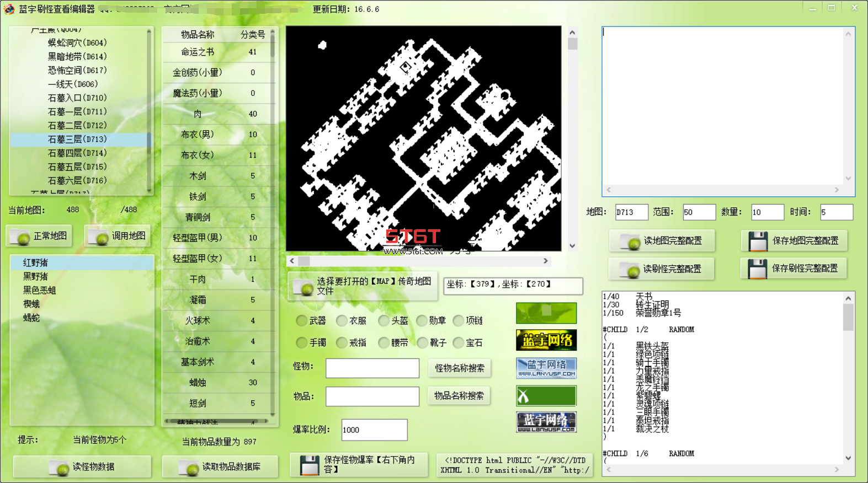The image size is (868, 483).
Task: Open the yellow 蓝宇网络 banner image
Action: (x=546, y=340)
